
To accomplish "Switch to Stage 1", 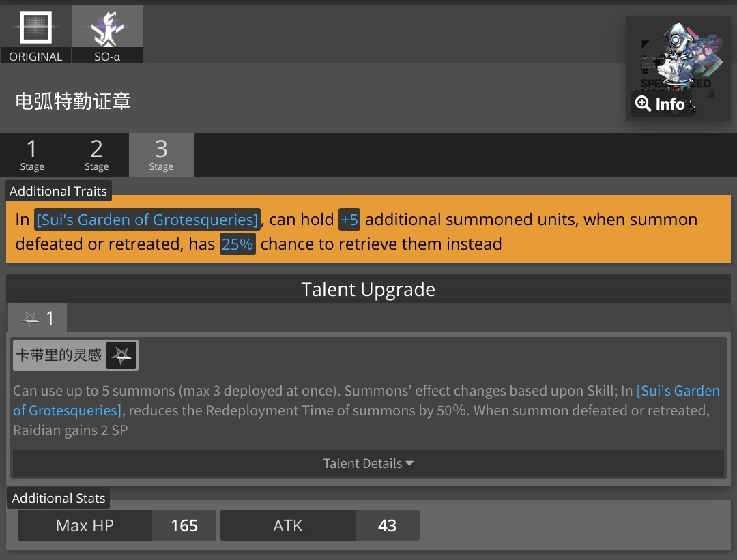I will [x=32, y=155].
